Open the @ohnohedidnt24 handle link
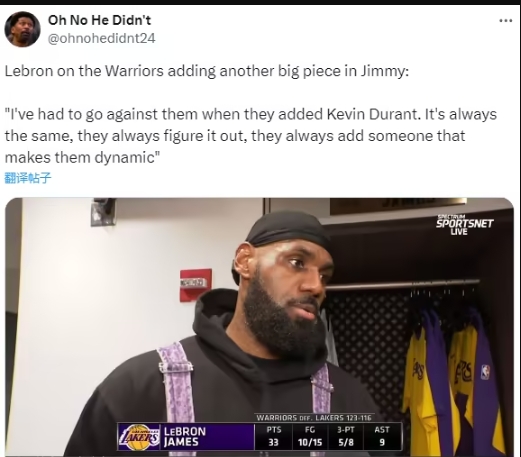Image resolution: width=521 pixels, height=457 pixels. coord(102,38)
